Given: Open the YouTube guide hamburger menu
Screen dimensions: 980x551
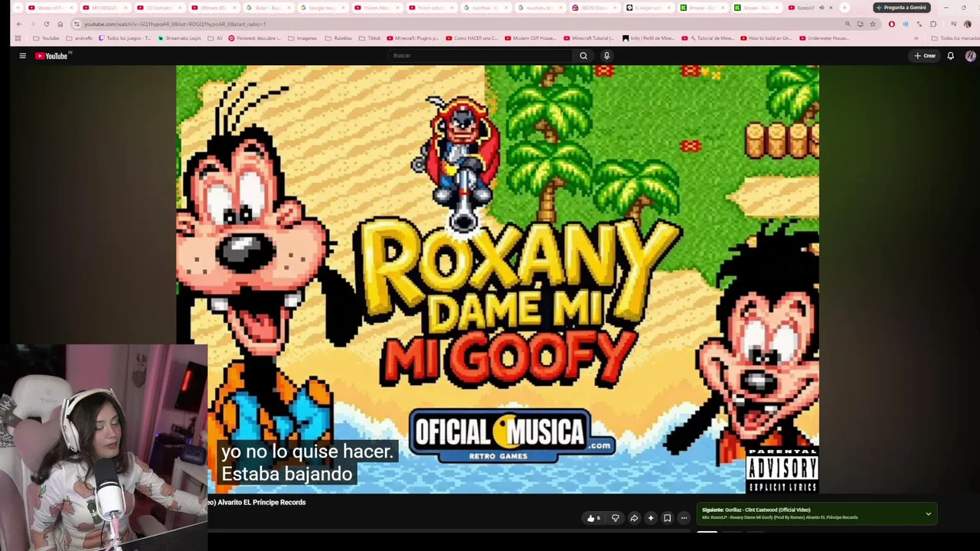Looking at the screenshot, I should (x=22, y=56).
